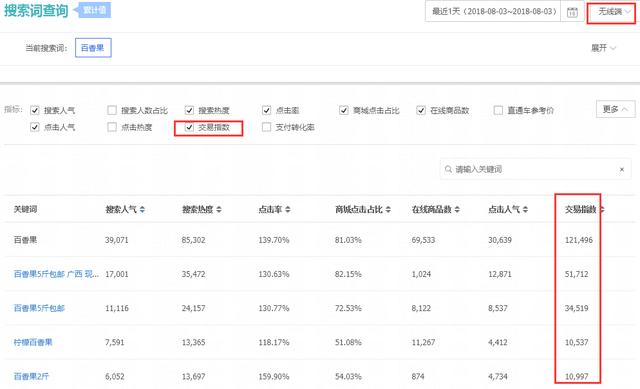
Task: Check the 支付转化率 checkbox
Action: (x=267, y=127)
